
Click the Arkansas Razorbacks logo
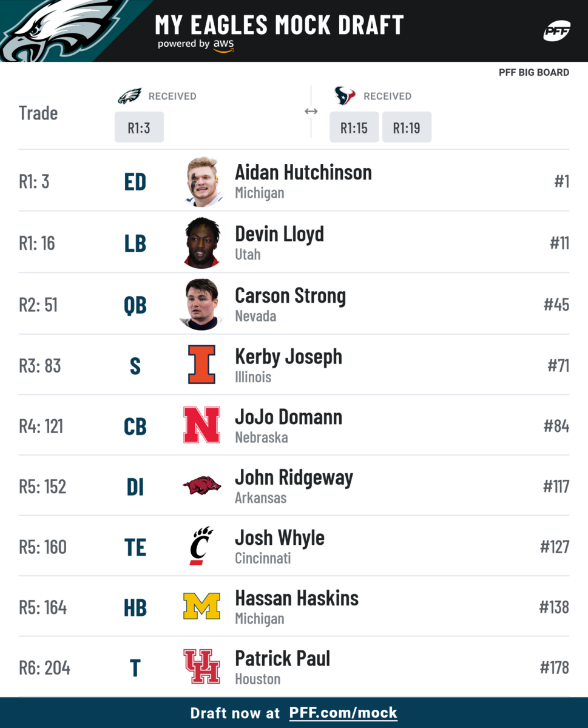201,486
